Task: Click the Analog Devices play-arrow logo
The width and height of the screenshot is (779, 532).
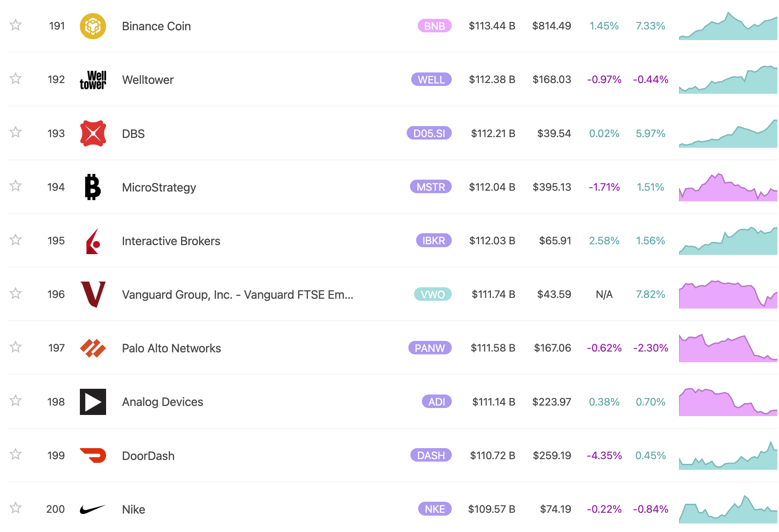Action: tap(93, 402)
